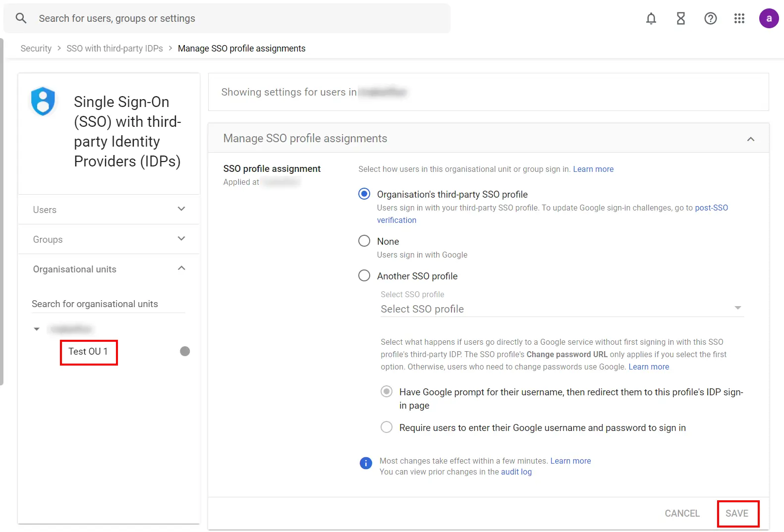Open the help question mark icon
The height and width of the screenshot is (532, 784).
pos(711,18)
